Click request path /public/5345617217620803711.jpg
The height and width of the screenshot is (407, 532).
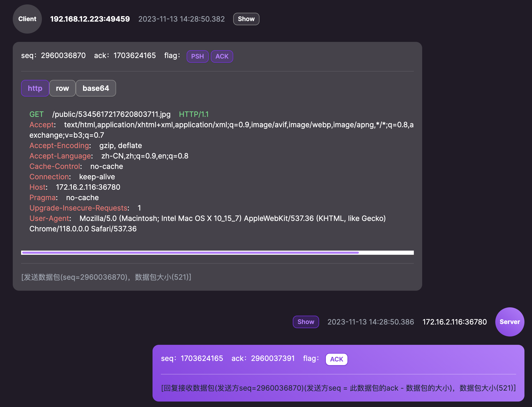(x=111, y=114)
